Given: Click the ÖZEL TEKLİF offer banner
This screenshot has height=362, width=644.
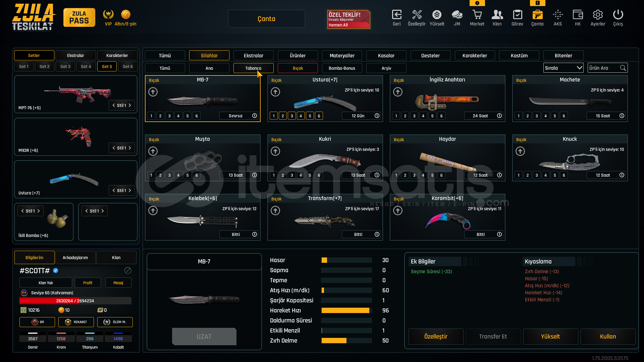Looking at the screenshot, I should pos(348,19).
